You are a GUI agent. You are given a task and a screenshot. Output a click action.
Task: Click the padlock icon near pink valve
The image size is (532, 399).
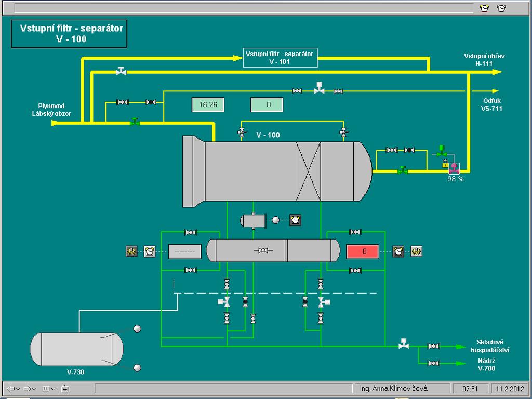click(445, 164)
